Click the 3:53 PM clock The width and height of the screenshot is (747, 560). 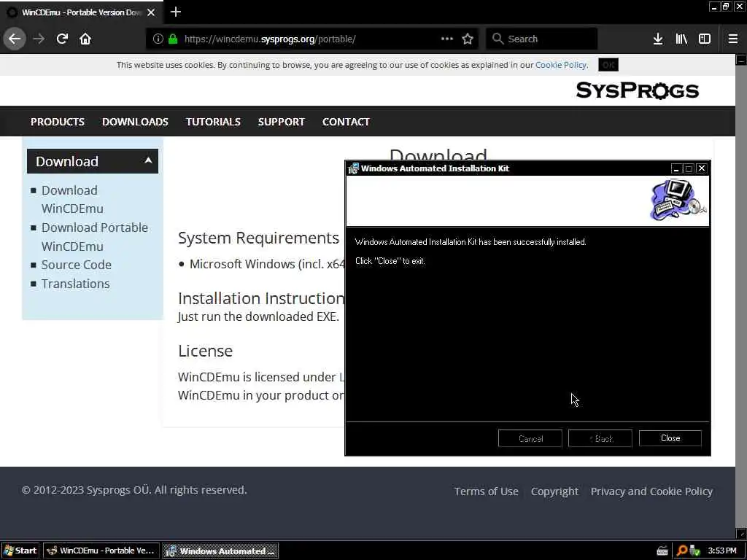click(722, 551)
